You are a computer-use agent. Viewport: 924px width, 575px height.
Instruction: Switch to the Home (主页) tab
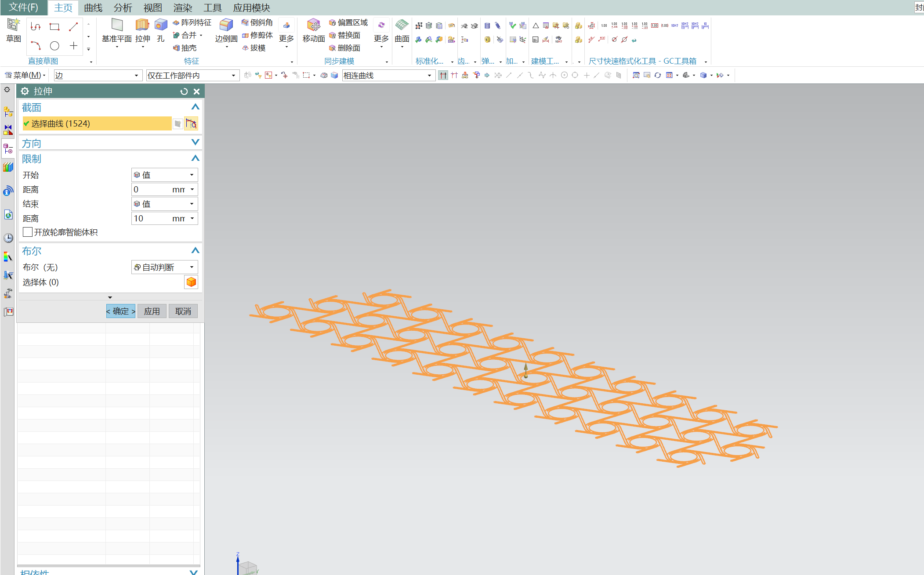63,7
